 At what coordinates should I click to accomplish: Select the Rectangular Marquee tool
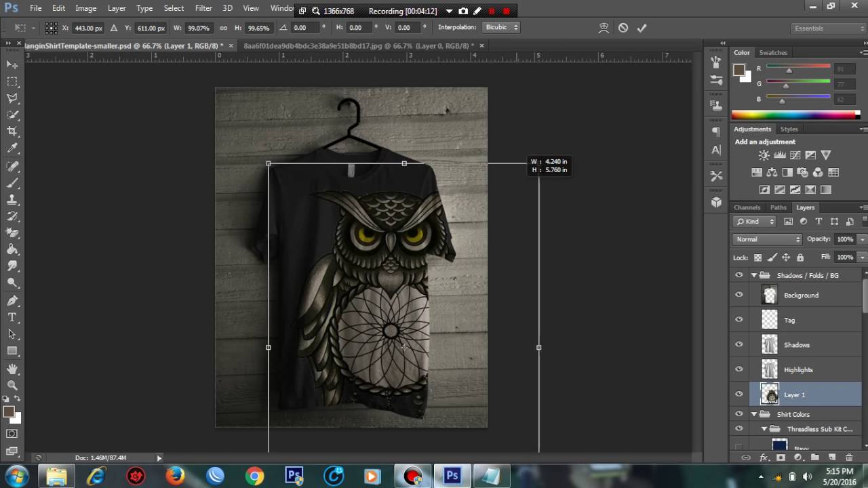12,81
